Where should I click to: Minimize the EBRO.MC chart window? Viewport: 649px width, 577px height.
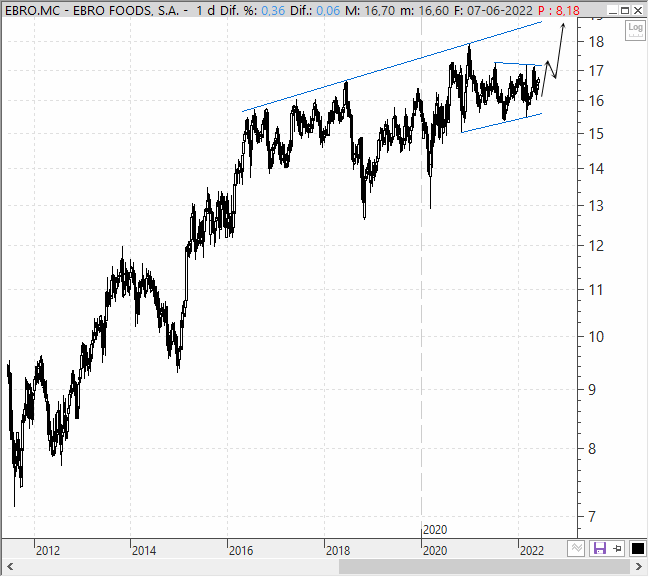pyautogui.click(x=613, y=10)
